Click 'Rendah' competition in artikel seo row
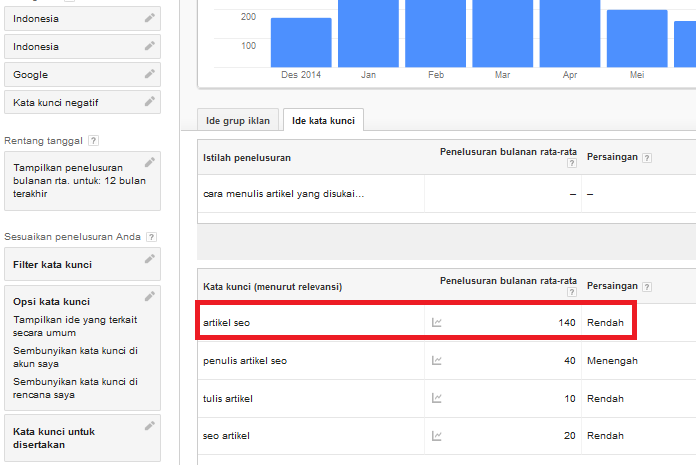696x465 pixels. click(x=605, y=323)
